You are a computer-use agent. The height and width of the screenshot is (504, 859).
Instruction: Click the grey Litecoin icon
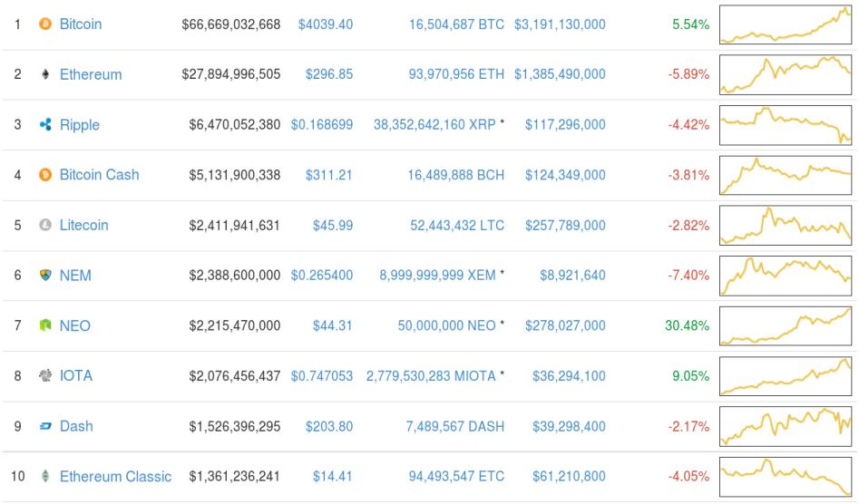tap(45, 226)
